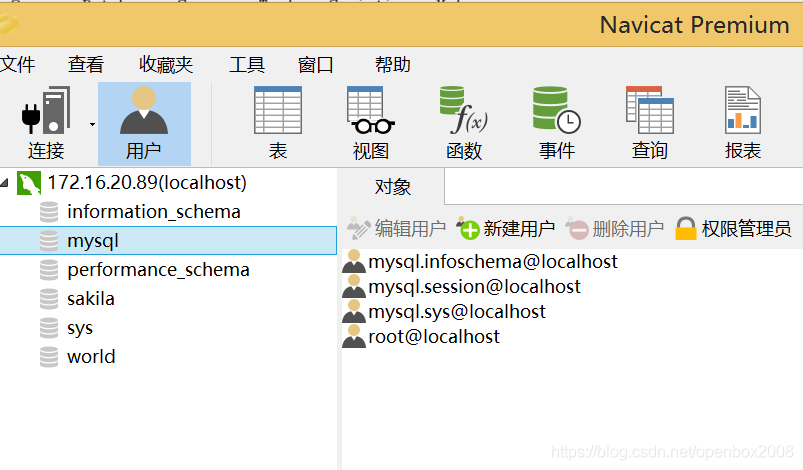Open the Report (报表) tool
Image resolution: width=803 pixels, height=470 pixels.
pyautogui.click(x=743, y=123)
